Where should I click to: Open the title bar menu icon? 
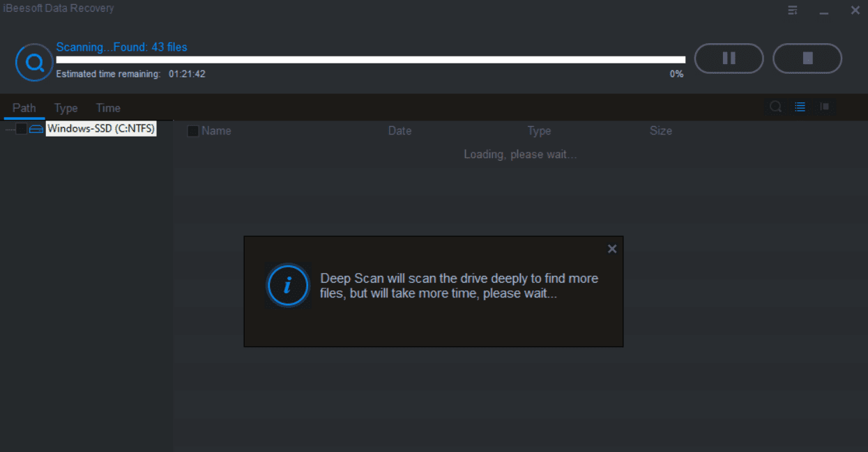(x=793, y=10)
